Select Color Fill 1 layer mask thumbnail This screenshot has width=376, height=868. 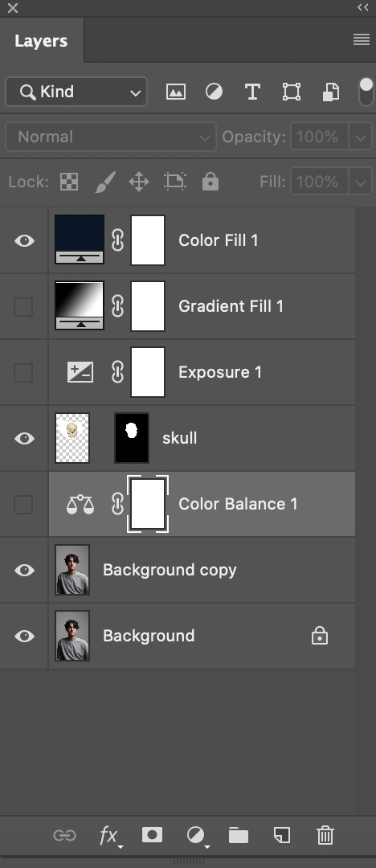click(x=148, y=240)
